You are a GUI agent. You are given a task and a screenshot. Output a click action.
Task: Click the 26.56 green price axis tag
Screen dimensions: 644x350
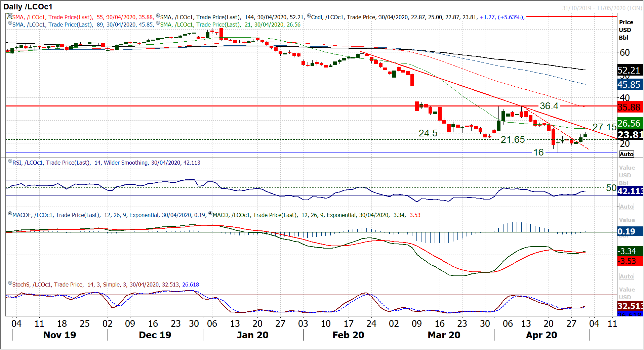tap(630, 123)
